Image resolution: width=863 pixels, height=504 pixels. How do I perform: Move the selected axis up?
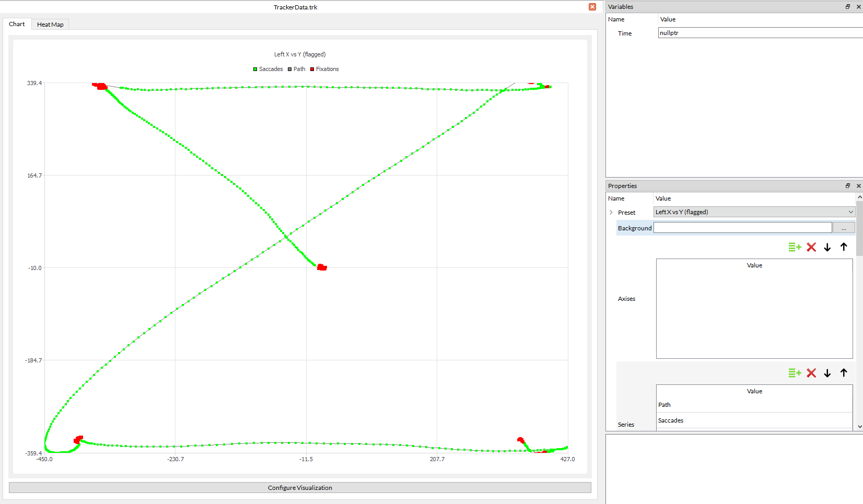(x=844, y=247)
